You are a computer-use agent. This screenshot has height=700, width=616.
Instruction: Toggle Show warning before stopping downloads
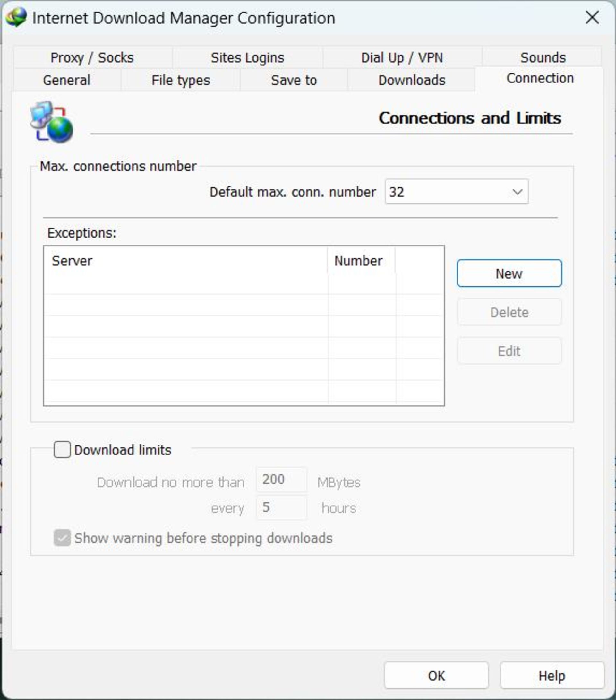pos(62,538)
